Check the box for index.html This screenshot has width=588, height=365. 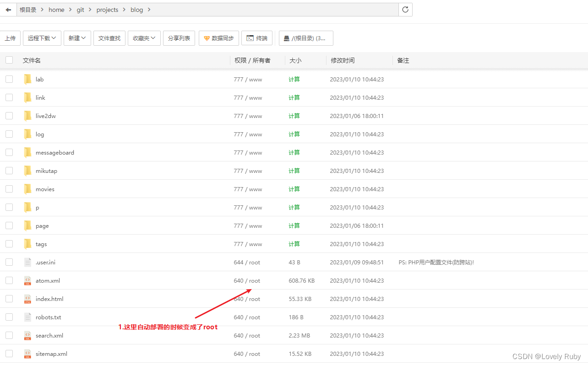(9, 299)
